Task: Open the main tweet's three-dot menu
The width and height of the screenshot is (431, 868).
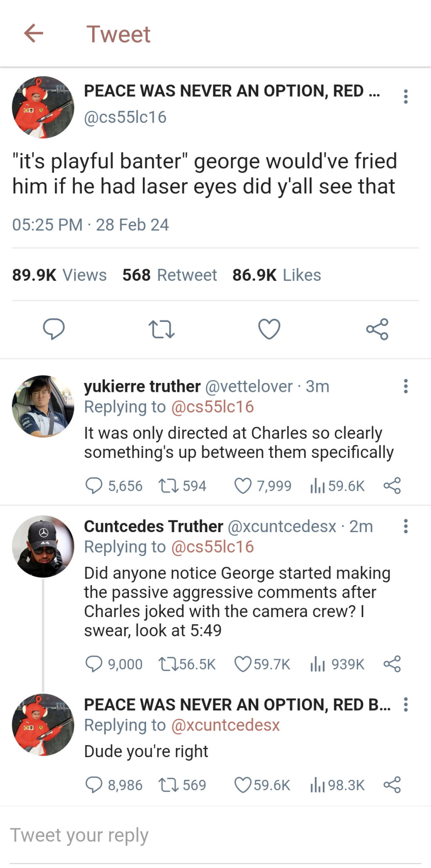Action: [x=406, y=96]
